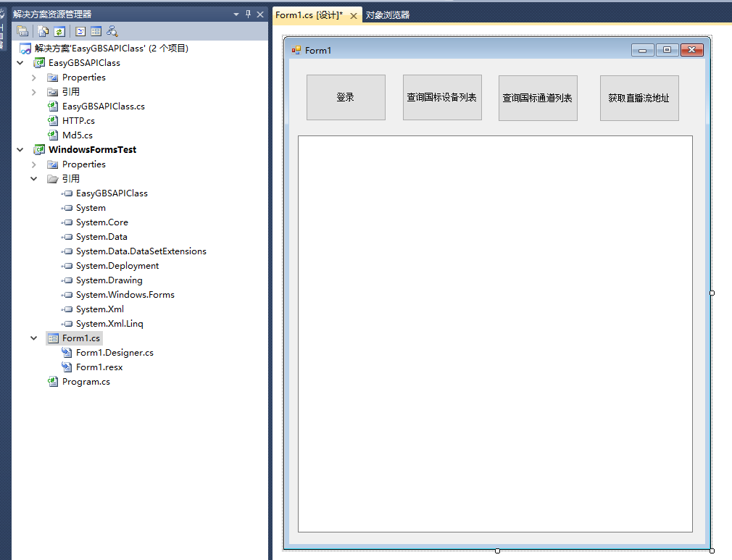Select the solution 'EasyGBSAPIClass' root node
This screenshot has width=732, height=560.
111,48
